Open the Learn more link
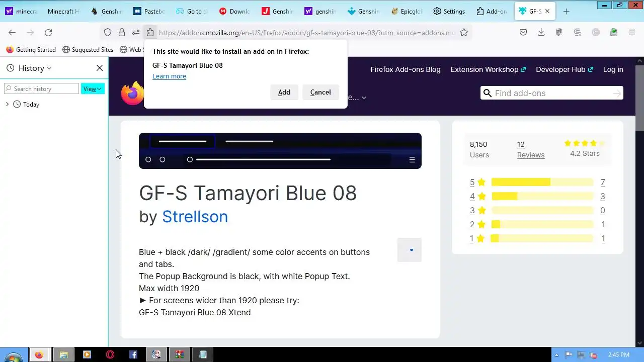 169,76
